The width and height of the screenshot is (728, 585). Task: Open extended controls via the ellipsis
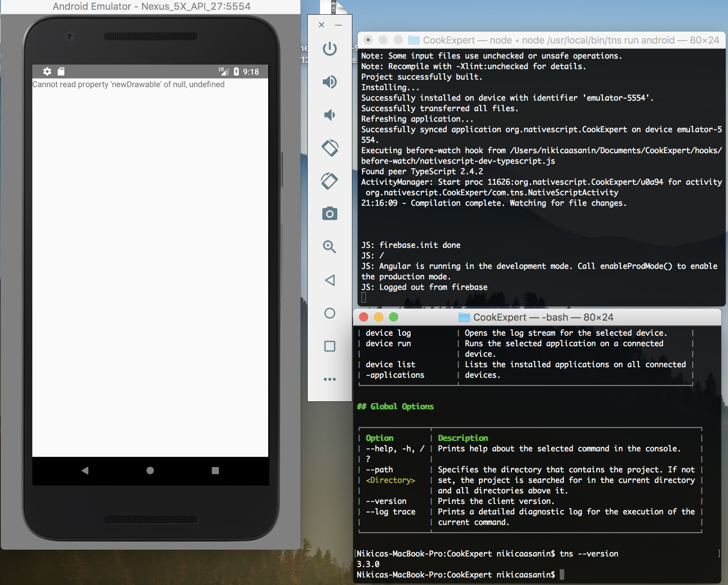coord(329,379)
